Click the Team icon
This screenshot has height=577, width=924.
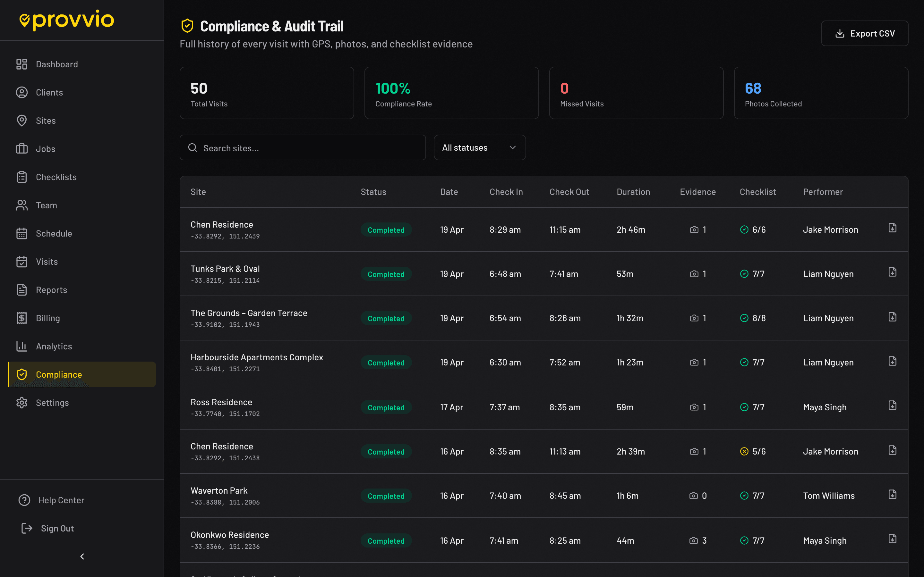coord(22,205)
